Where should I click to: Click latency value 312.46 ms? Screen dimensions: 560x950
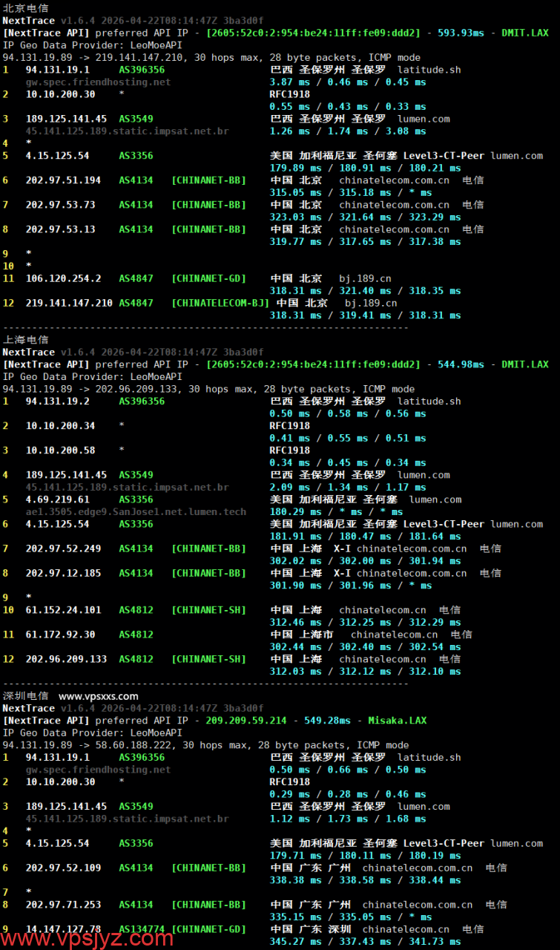click(x=295, y=623)
